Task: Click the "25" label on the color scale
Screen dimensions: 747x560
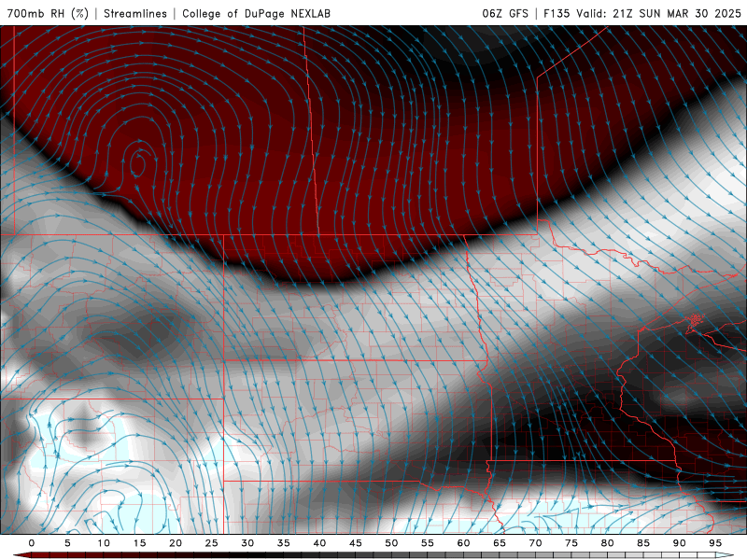Action: [212, 543]
